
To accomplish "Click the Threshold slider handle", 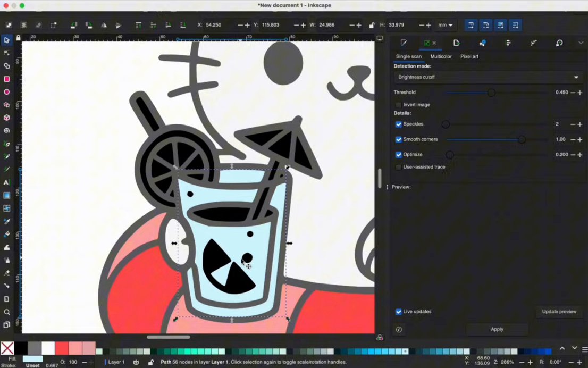I will coord(491,93).
